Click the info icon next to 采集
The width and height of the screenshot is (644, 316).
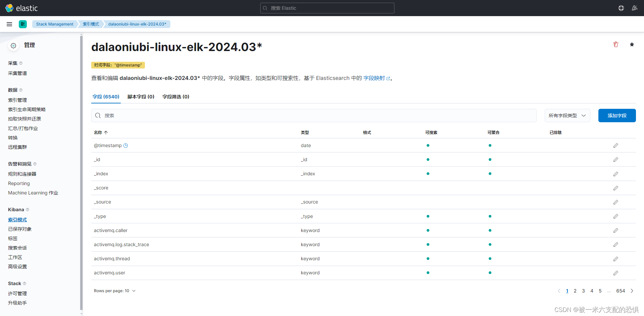21,63
